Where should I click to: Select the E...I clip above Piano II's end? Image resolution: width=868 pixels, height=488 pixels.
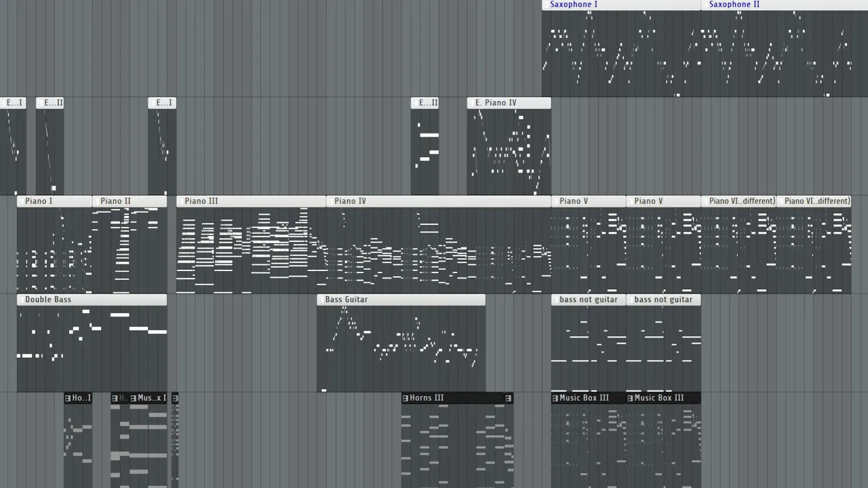164,103
